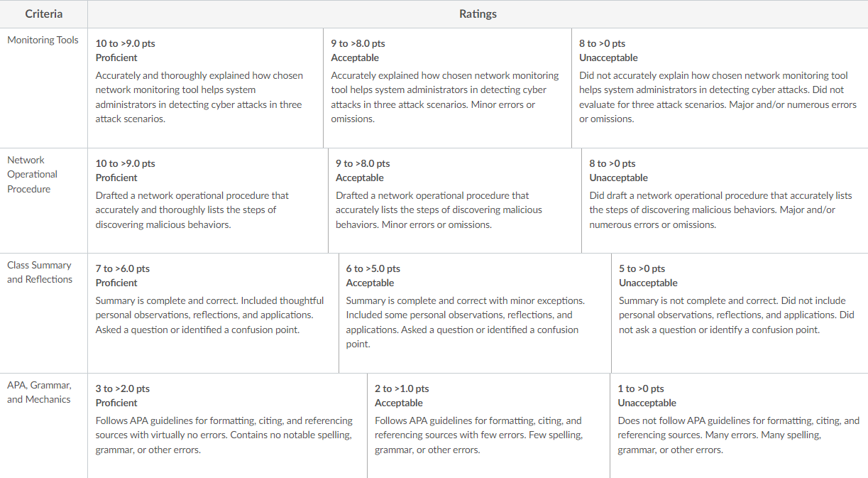868x478 pixels.
Task: Choose Acceptable rating for Network Operational Procedure
Action: tap(455, 200)
